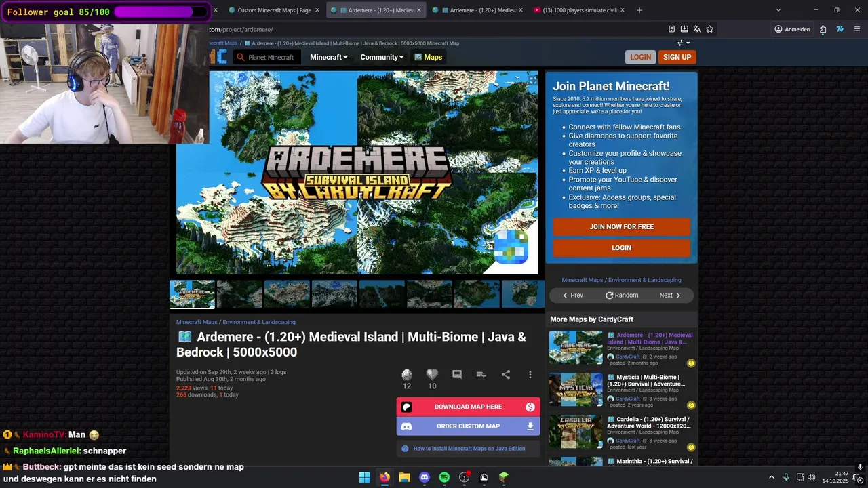Image resolution: width=868 pixels, height=488 pixels.
Task: Open the list all tabs dropdown
Action: [778, 10]
